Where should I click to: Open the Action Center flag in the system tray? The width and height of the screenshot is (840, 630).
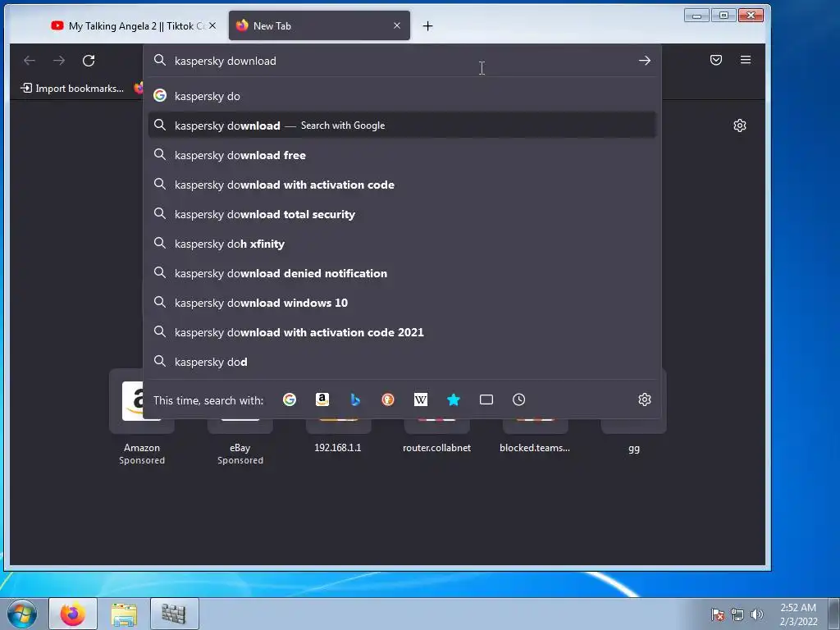(717, 614)
